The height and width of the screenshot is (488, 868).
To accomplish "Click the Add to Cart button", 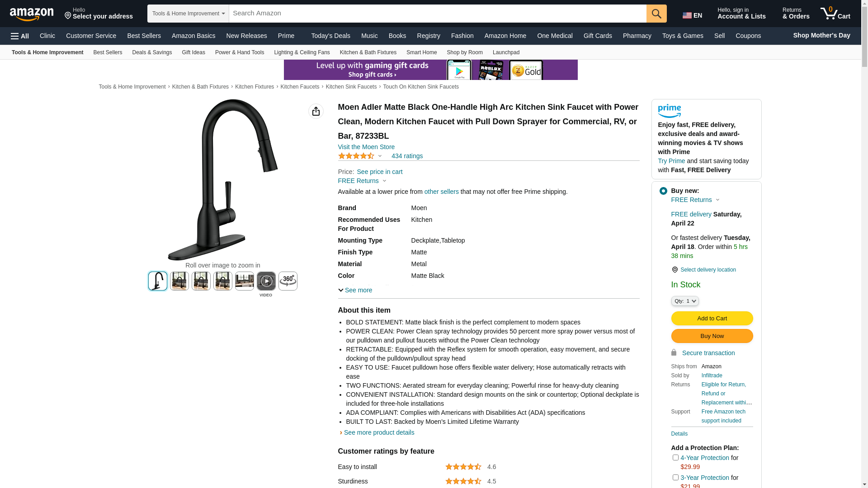I will coord(712,319).
